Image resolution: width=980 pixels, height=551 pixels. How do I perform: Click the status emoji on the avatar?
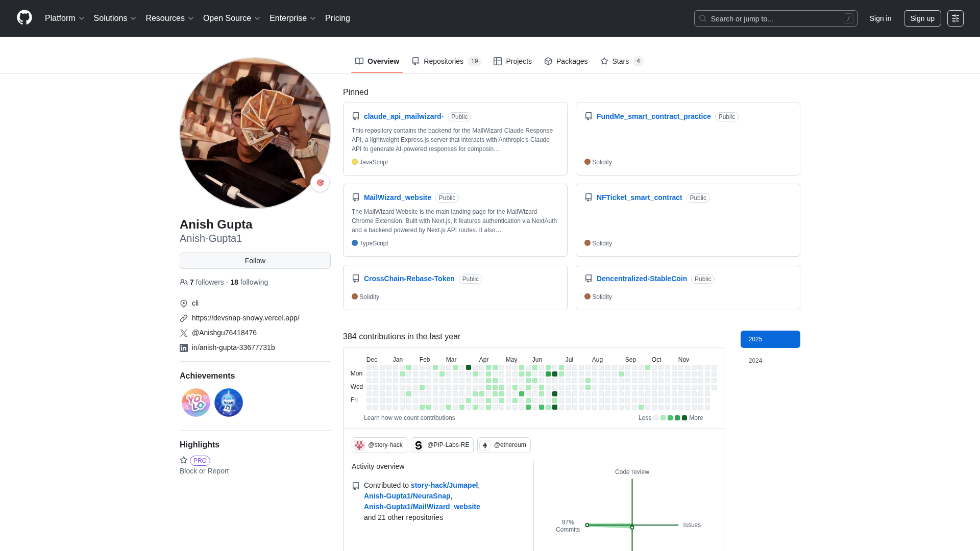point(320,183)
